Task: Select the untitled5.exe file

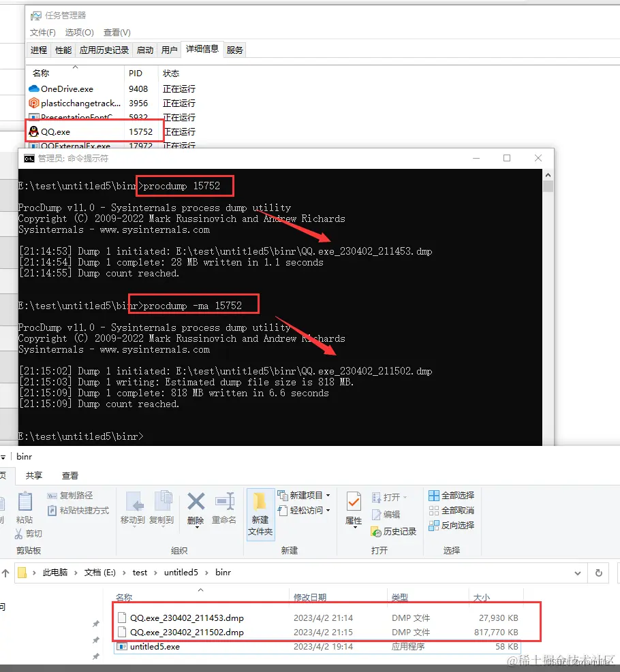Action: [317, 646]
